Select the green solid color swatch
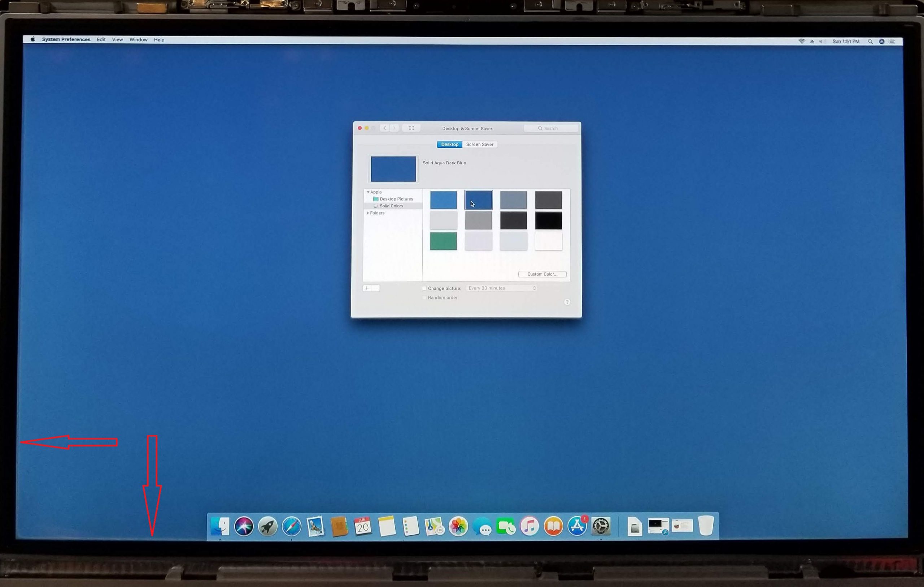This screenshot has width=924, height=587. pyautogui.click(x=443, y=241)
